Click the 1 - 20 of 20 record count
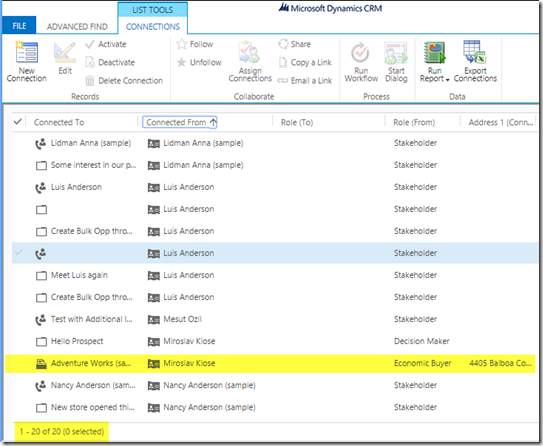Viewport: 543px width, 446px height. (x=62, y=431)
